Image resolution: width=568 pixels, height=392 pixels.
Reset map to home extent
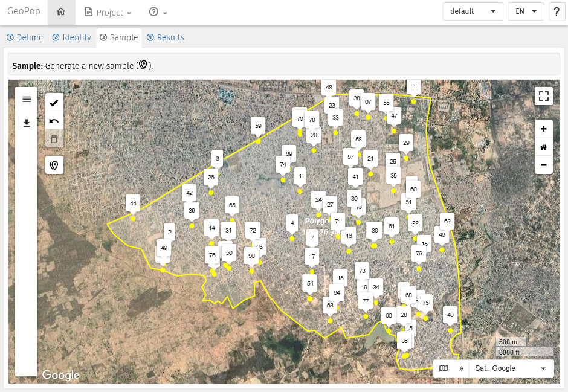click(544, 147)
